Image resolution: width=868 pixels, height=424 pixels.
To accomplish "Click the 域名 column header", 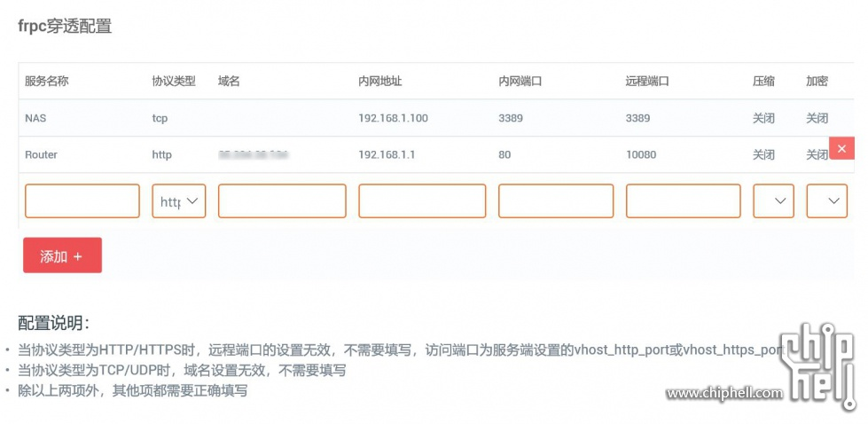I will [229, 82].
